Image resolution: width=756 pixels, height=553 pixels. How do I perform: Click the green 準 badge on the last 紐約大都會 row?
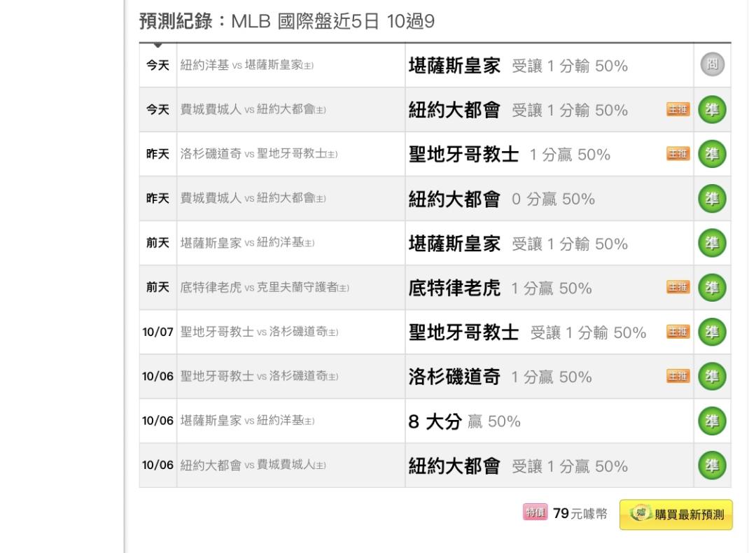click(x=712, y=465)
